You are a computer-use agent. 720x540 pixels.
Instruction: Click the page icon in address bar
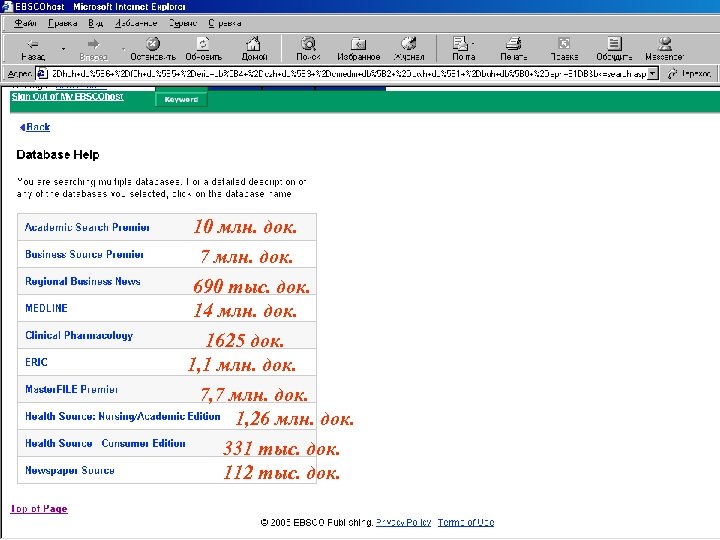click(42, 73)
